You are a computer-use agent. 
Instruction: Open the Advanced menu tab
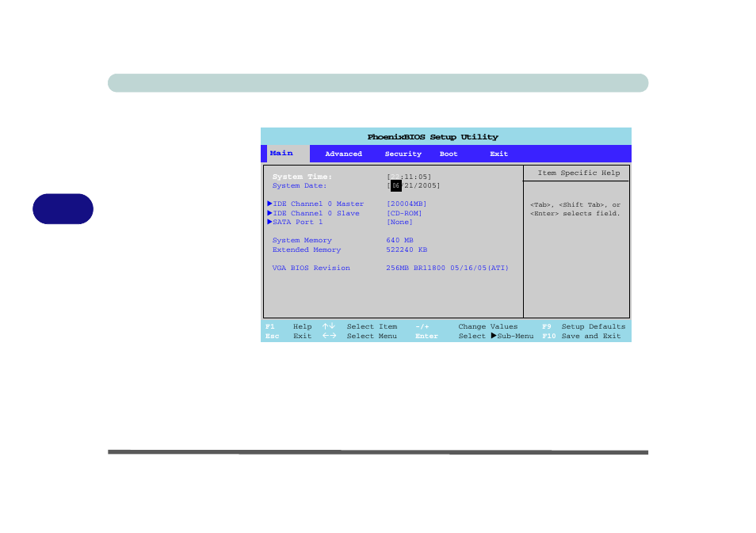[343, 154]
